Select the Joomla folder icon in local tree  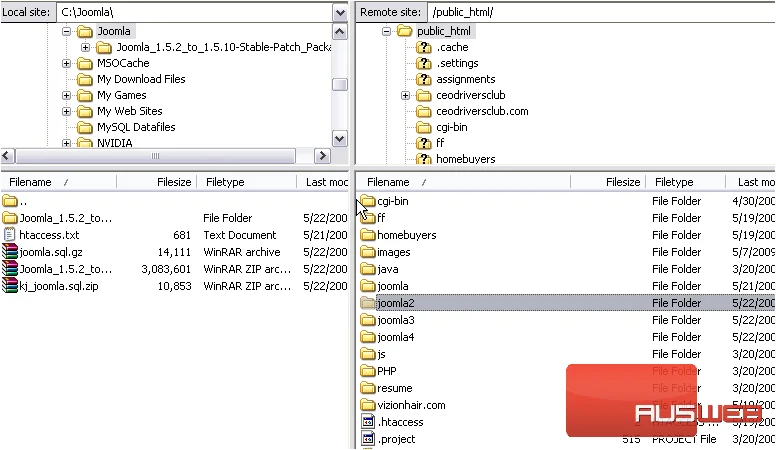point(85,32)
